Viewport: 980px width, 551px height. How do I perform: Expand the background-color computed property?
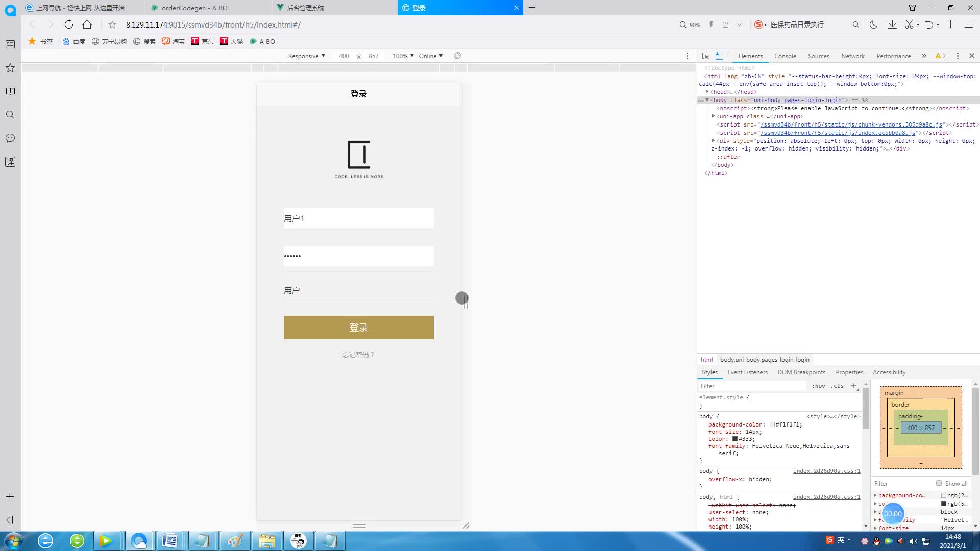click(x=875, y=495)
